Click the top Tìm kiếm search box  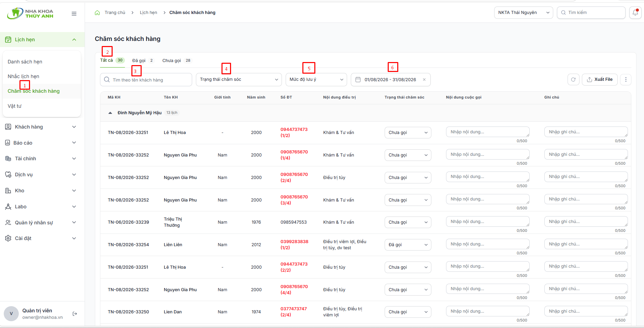click(591, 13)
